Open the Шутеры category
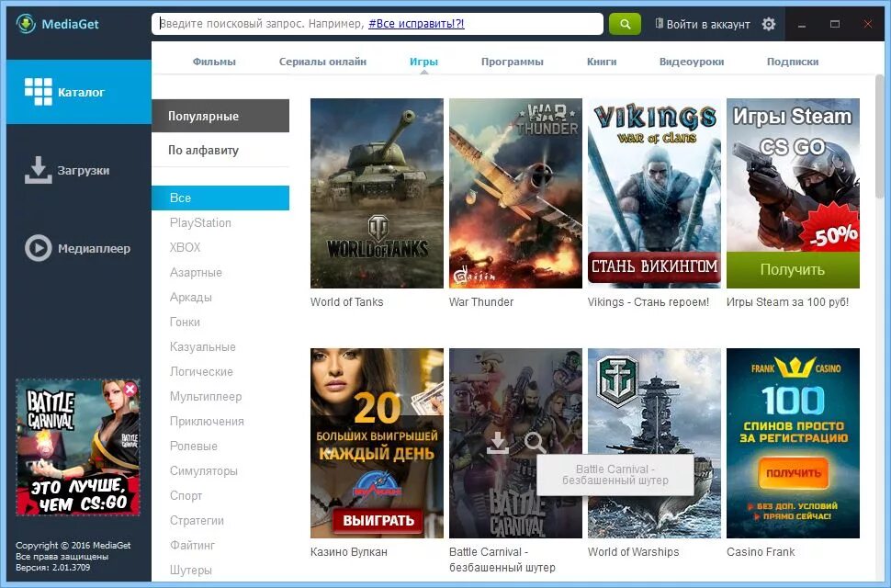Viewport: 891px width, 588px height. (x=191, y=570)
